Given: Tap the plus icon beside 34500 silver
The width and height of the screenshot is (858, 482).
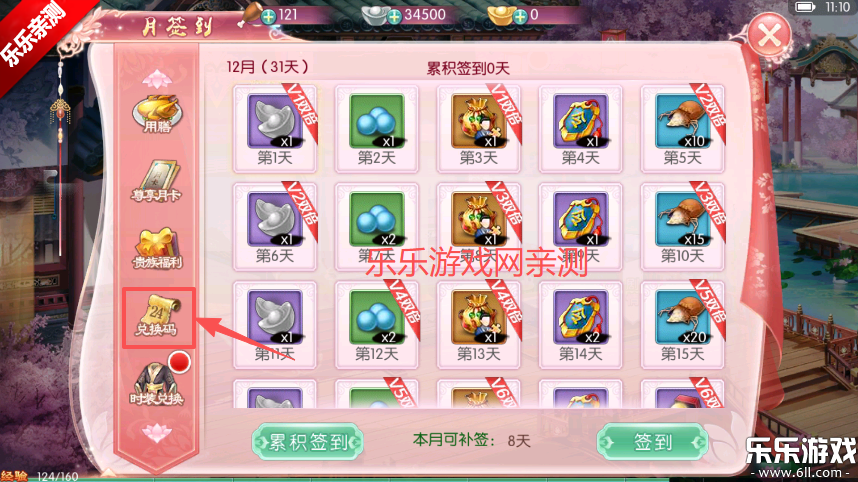Looking at the screenshot, I should pos(394,17).
